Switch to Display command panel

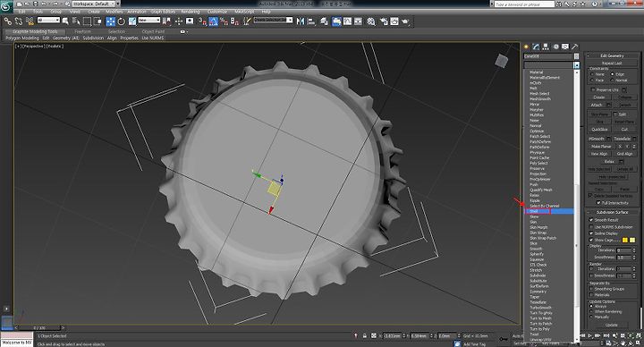[x=565, y=47]
